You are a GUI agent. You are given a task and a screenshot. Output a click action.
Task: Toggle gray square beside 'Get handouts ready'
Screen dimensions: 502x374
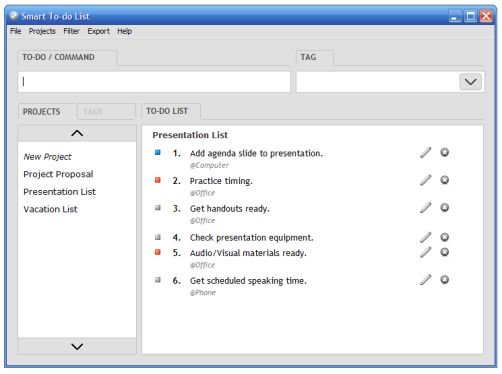pos(158,208)
